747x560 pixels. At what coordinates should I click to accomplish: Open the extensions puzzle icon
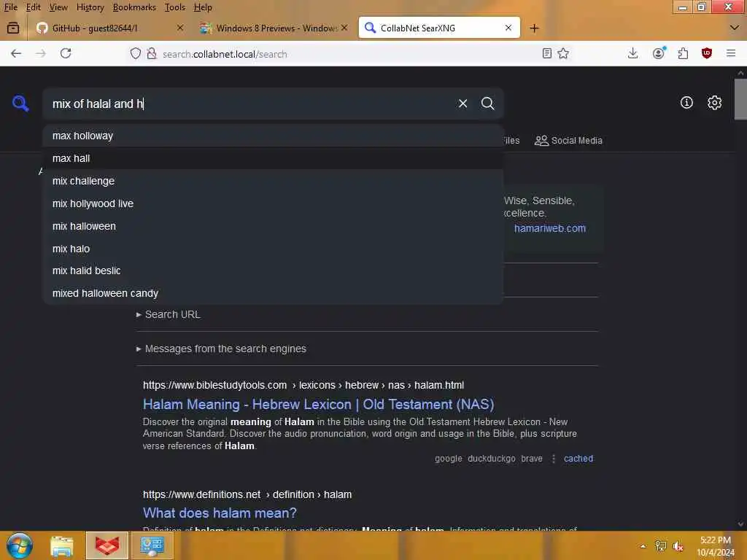click(683, 53)
